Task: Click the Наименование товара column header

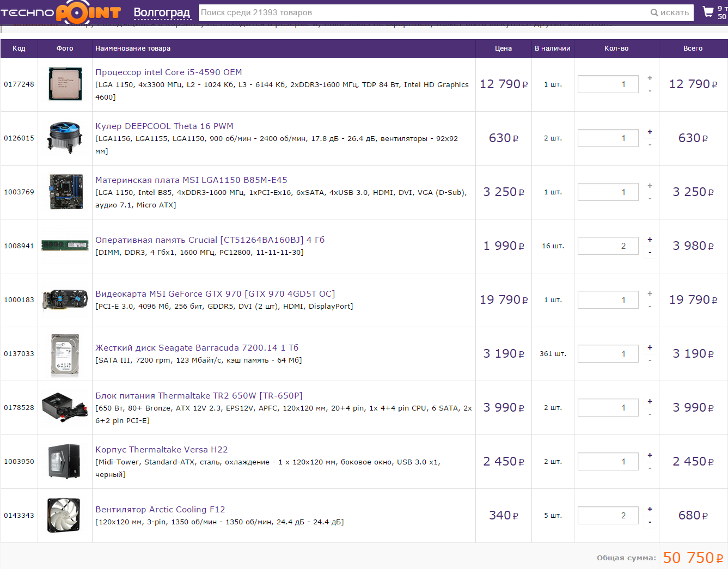Action: point(133,48)
